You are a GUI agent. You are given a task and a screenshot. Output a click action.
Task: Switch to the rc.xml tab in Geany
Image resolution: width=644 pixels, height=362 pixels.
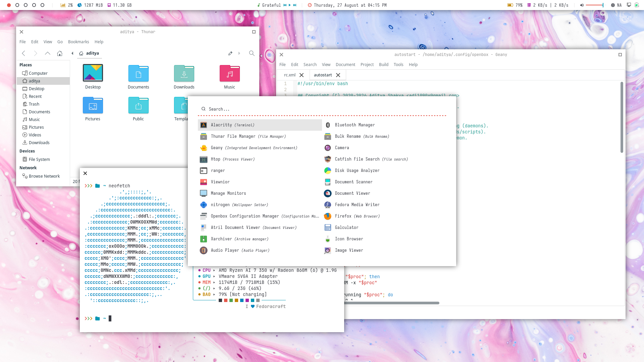[x=290, y=75]
